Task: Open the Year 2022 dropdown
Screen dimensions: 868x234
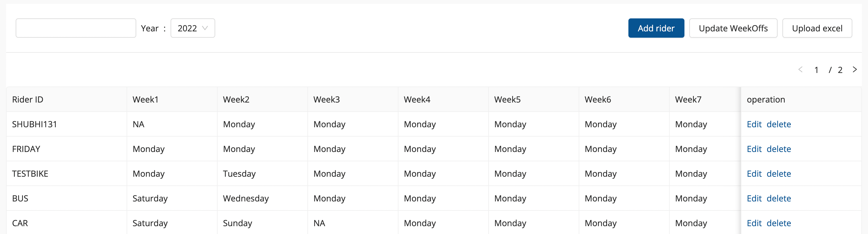Action: pyautogui.click(x=192, y=28)
